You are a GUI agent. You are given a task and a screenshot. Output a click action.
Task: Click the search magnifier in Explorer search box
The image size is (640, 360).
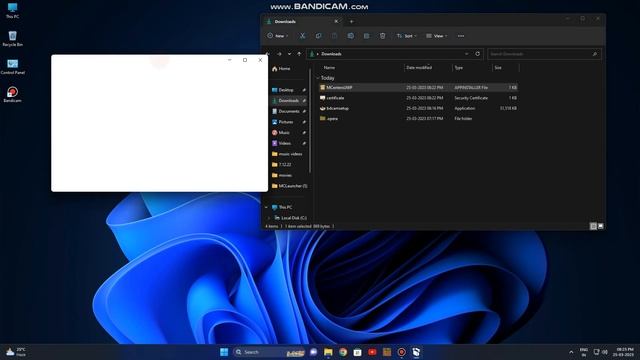[595, 54]
